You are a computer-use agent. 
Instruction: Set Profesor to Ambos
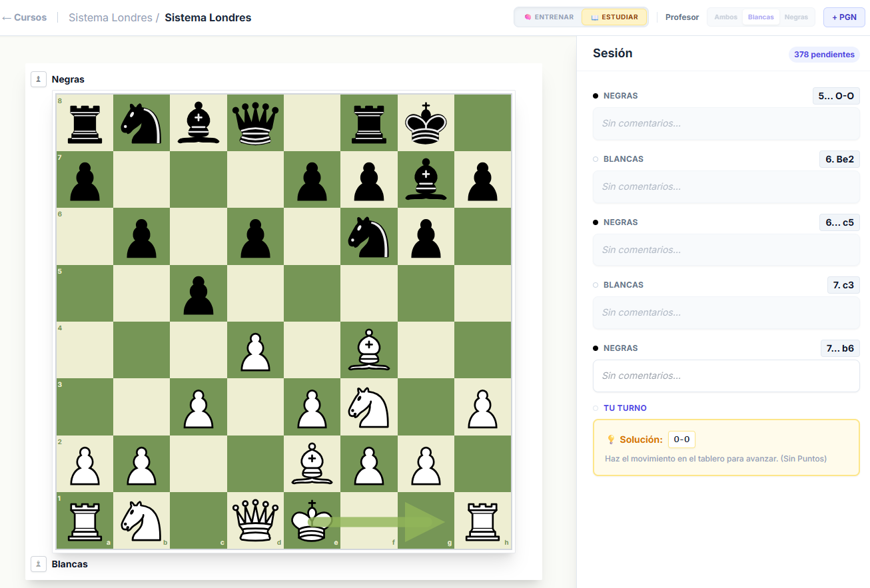725,17
